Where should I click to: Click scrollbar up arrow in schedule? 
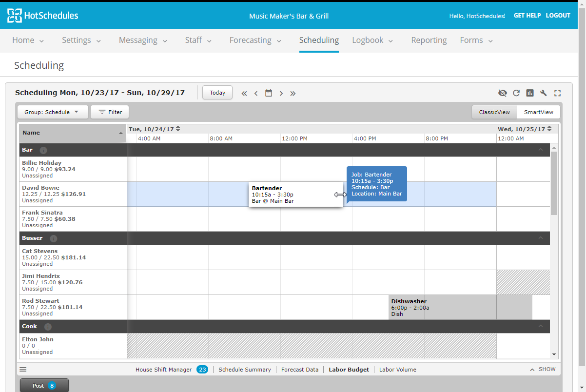click(x=554, y=147)
